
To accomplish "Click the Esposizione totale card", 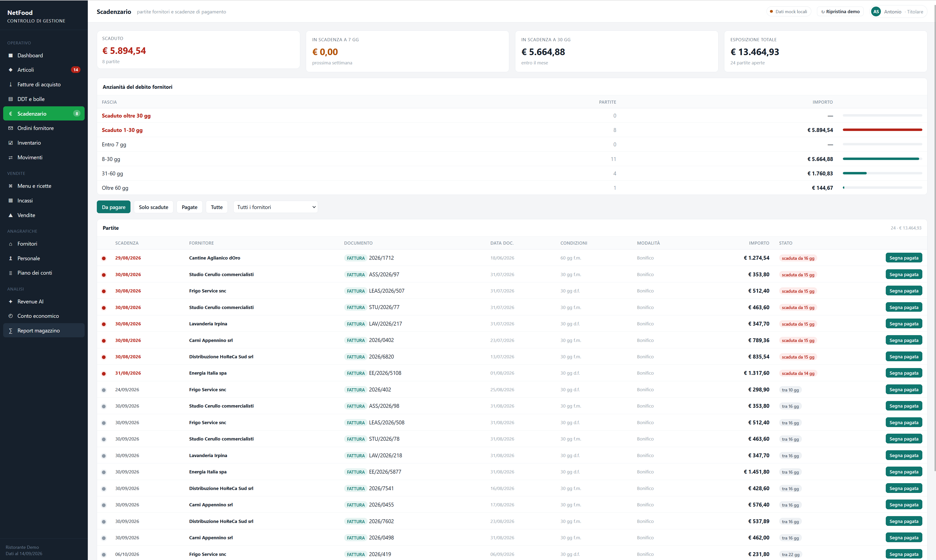I will pyautogui.click(x=825, y=51).
